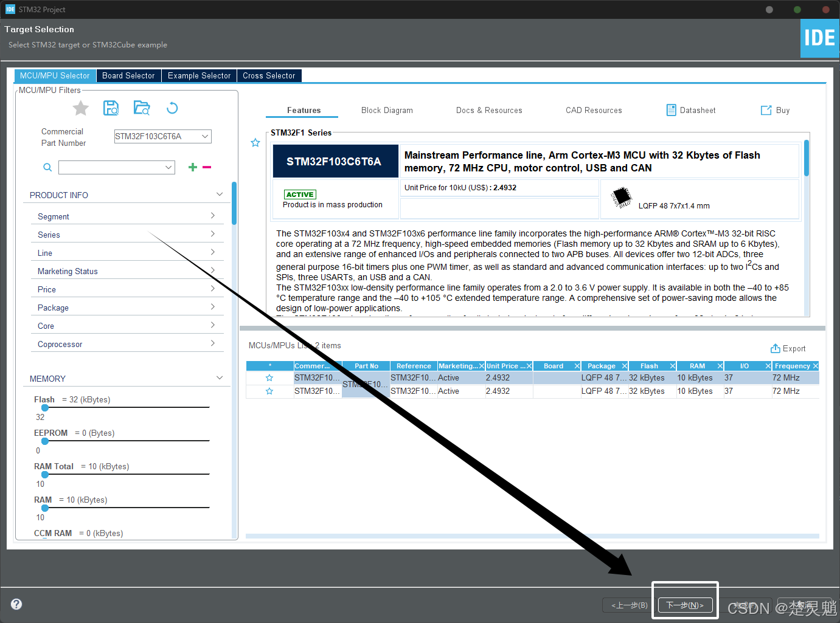Select first list row with LQFP 48 highlighted
Viewport: 840px width, 623px height.
click(532, 378)
